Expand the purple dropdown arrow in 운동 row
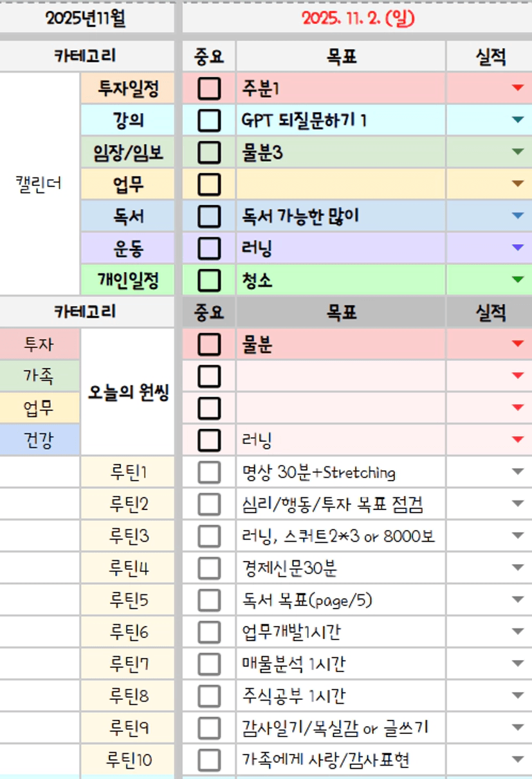Viewport: 532px width, 779px height. tap(518, 248)
